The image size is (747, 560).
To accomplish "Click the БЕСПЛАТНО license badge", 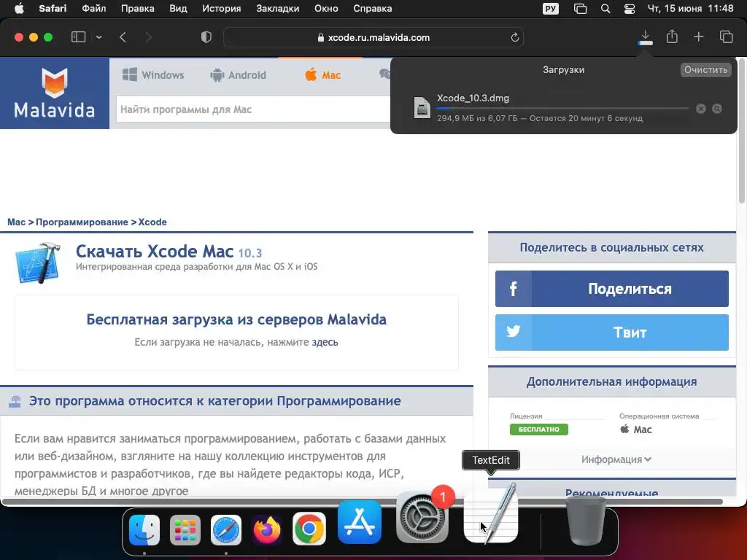I will point(539,429).
